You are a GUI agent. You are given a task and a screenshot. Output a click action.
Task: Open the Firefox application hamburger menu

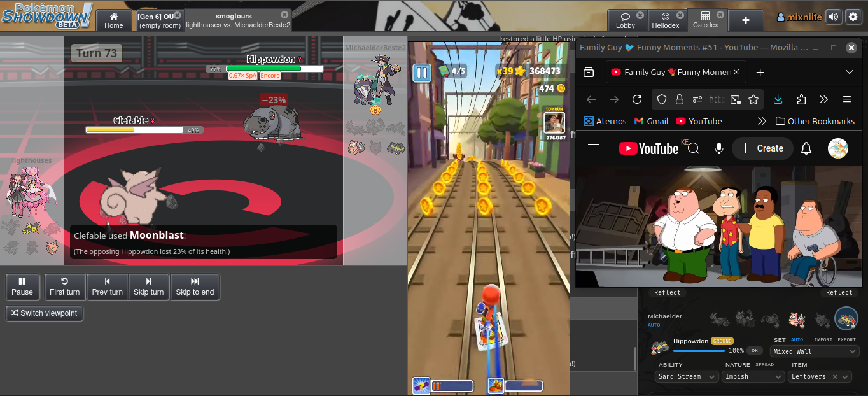click(x=847, y=99)
